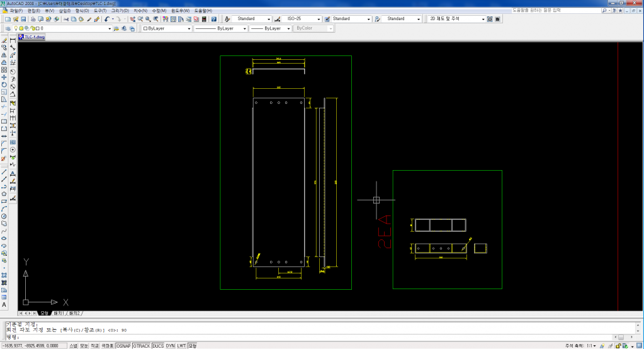Click the Pan realtime icon
Image resolution: width=644 pixels, height=349 pixels.
point(132,20)
